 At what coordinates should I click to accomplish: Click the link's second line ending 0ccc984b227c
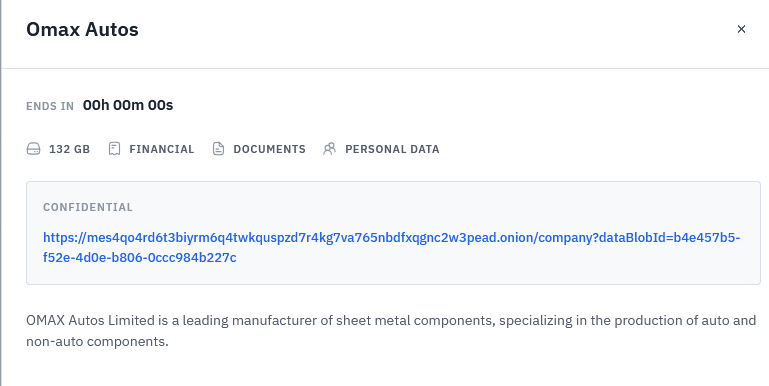[140, 257]
